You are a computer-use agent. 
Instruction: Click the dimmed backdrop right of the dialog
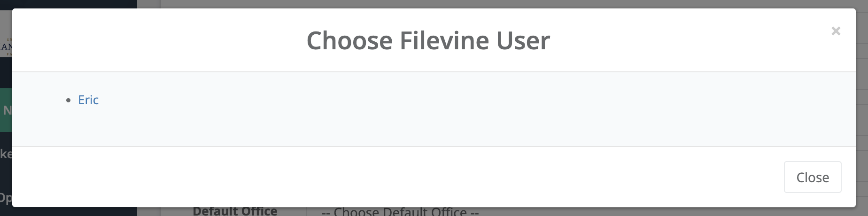[862, 108]
